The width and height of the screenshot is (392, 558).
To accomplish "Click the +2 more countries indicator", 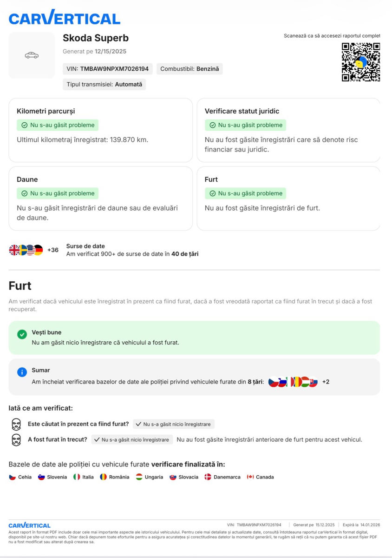I will pos(326,382).
